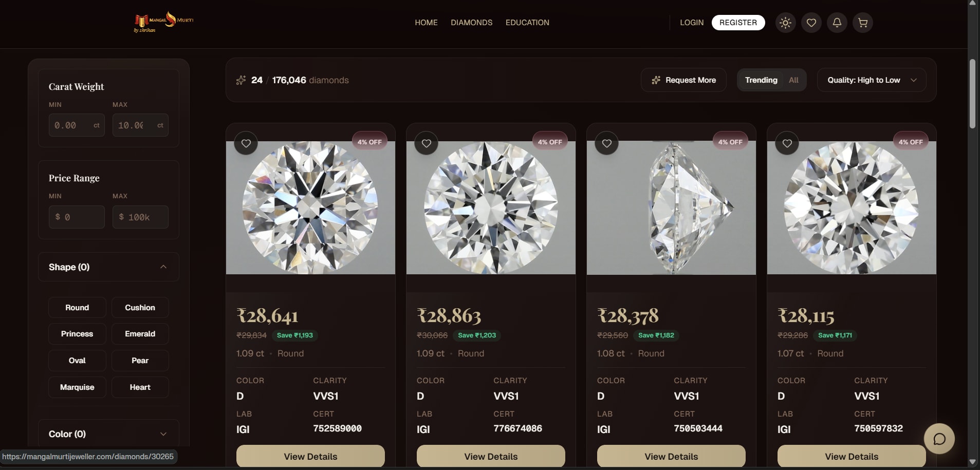Open the shopping cart icon
This screenshot has height=470, width=980.
click(x=863, y=23)
